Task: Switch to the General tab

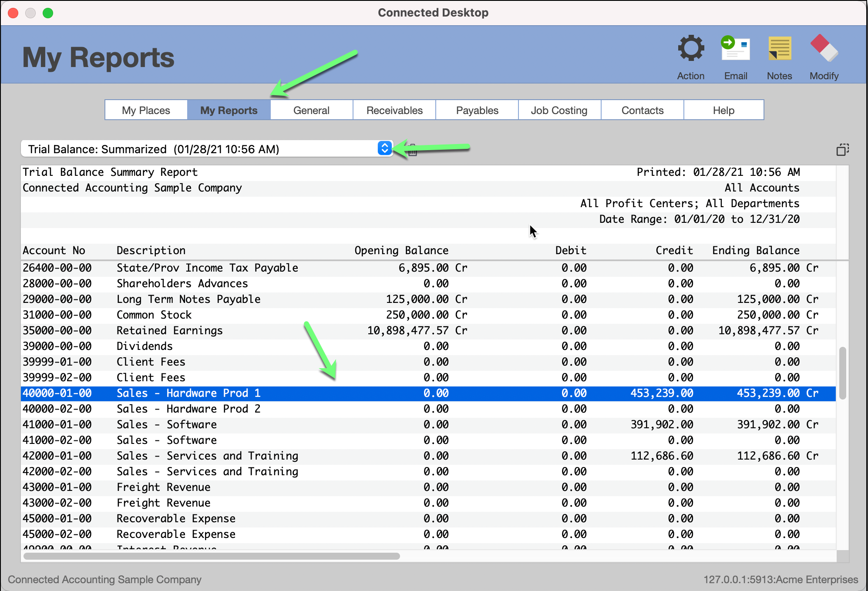Action: coord(311,110)
